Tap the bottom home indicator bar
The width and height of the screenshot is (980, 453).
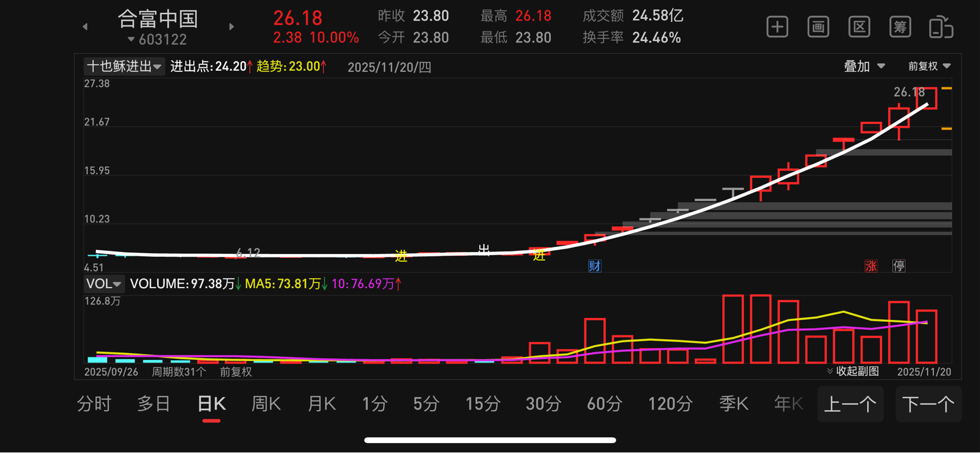click(x=490, y=440)
